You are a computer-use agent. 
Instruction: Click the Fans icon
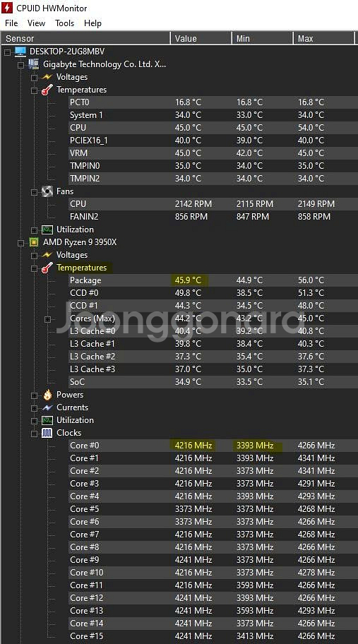click(47, 191)
